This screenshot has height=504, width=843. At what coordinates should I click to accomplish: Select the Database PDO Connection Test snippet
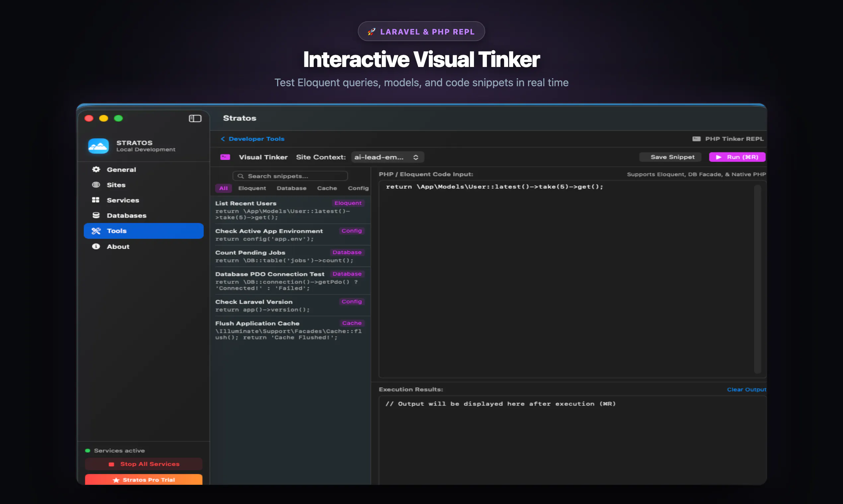pyautogui.click(x=290, y=281)
